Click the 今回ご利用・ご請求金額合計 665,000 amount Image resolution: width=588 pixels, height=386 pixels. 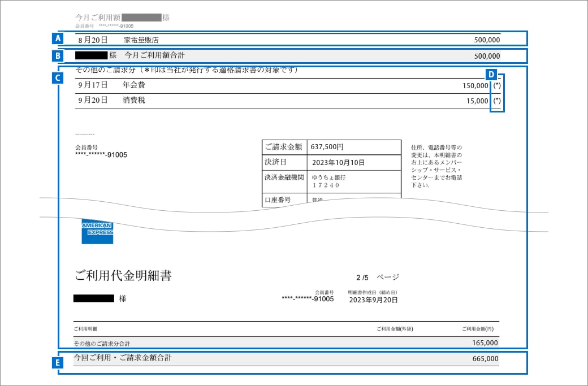(x=485, y=359)
